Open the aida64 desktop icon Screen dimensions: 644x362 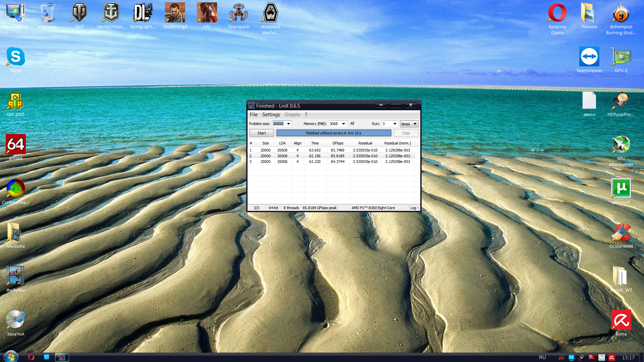15,145
